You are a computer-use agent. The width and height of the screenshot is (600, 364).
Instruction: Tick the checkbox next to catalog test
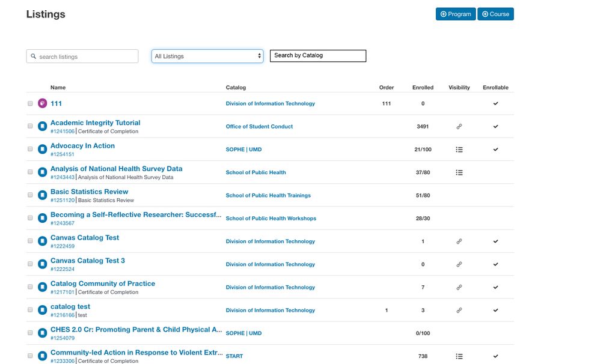[30, 310]
